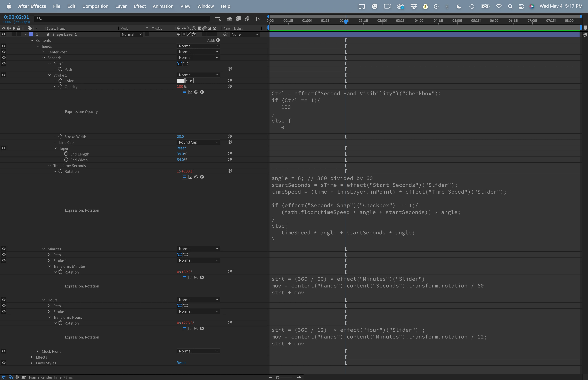The image size is (588, 380).
Task: Enable Motion Blur for the composition
Action: [247, 19]
